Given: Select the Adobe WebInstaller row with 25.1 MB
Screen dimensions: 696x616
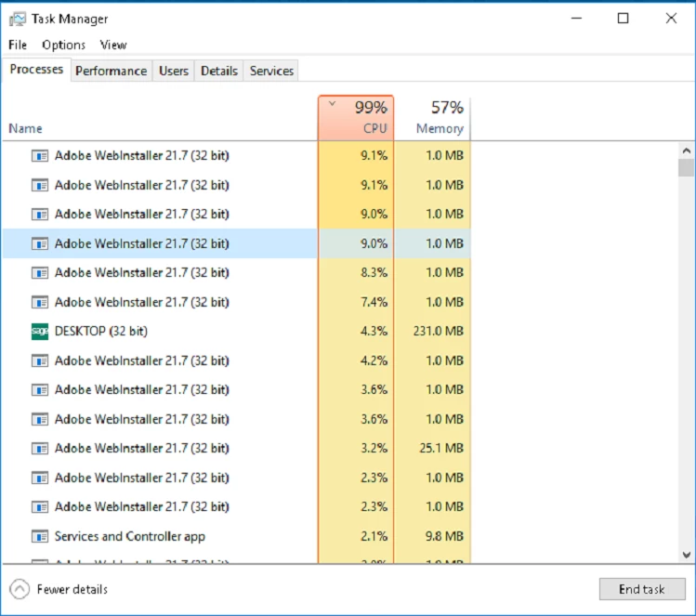Looking at the screenshot, I should coord(237,448).
